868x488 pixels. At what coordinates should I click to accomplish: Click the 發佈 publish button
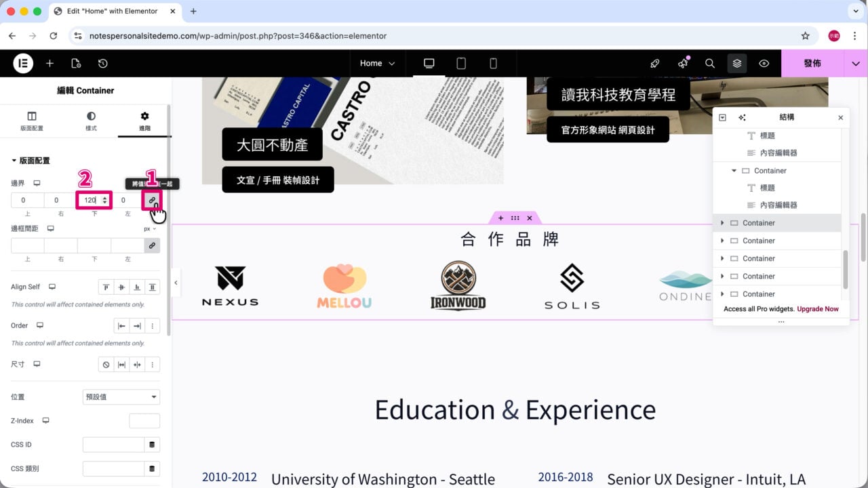[812, 63]
